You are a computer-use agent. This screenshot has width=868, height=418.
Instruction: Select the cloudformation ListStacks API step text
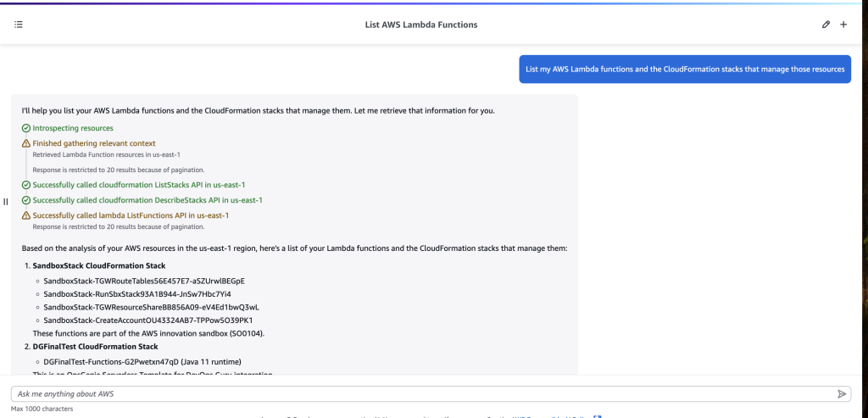click(x=138, y=185)
